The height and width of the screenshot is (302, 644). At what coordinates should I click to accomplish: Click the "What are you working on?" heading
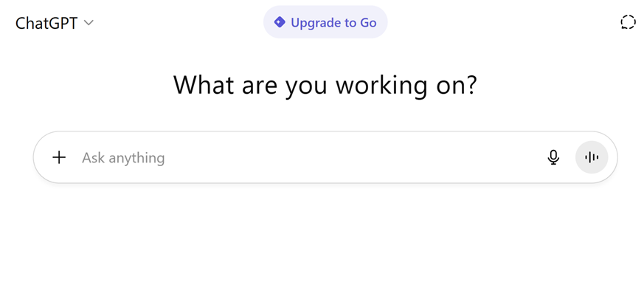click(x=325, y=85)
